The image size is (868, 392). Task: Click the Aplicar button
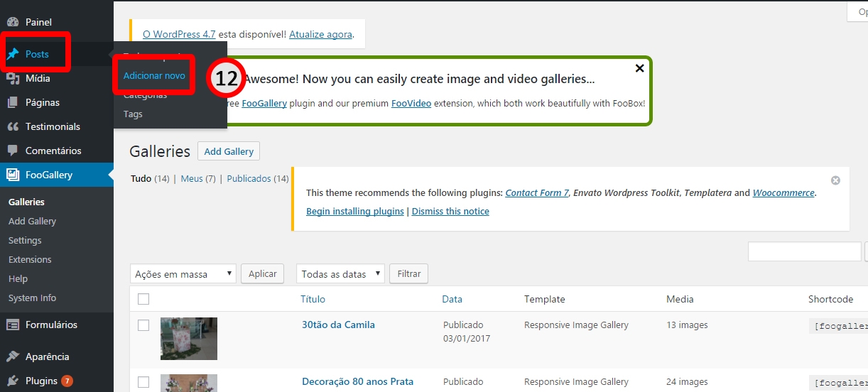[262, 273]
